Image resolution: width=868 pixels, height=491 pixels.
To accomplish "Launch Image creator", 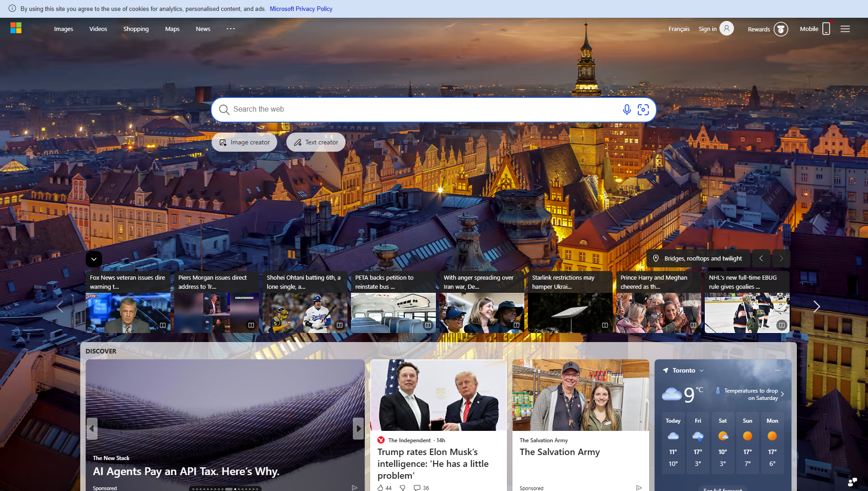I will point(244,142).
